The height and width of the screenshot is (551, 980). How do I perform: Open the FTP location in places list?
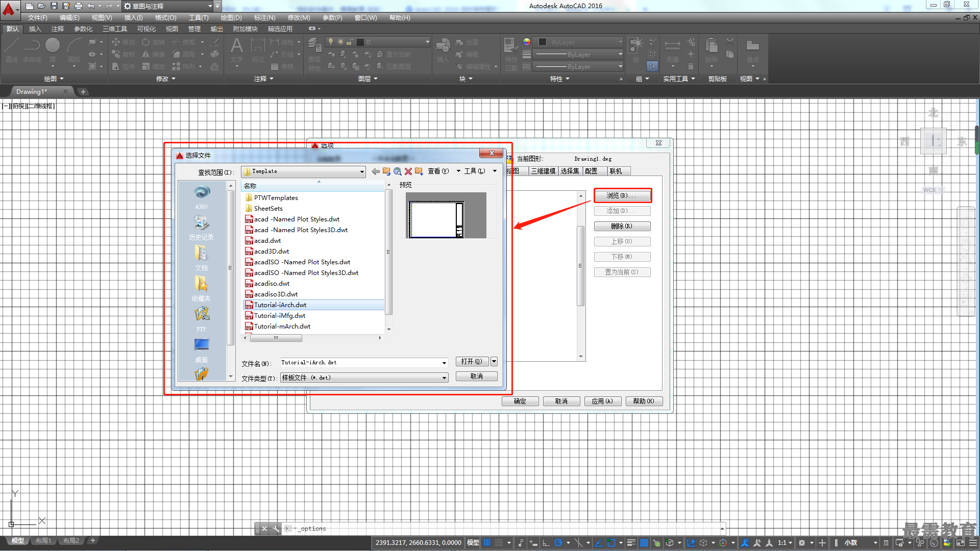click(x=202, y=319)
